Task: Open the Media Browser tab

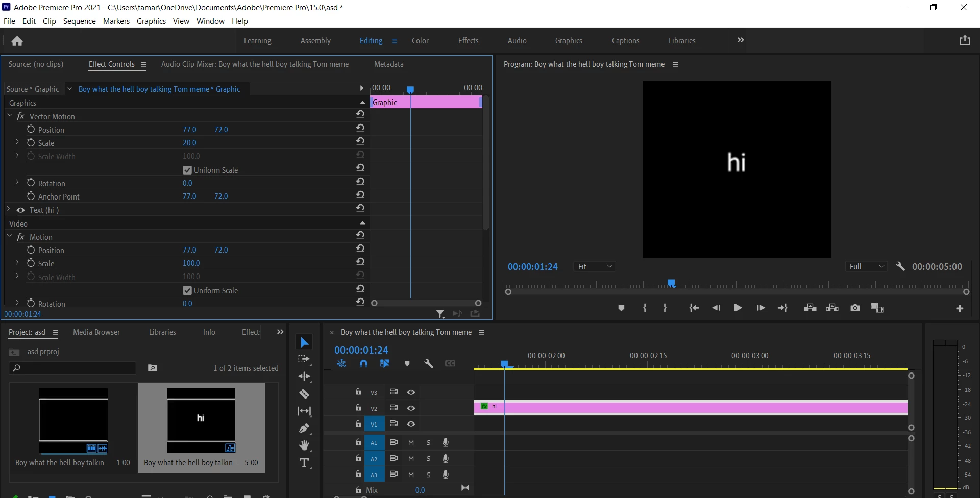Action: point(96,332)
